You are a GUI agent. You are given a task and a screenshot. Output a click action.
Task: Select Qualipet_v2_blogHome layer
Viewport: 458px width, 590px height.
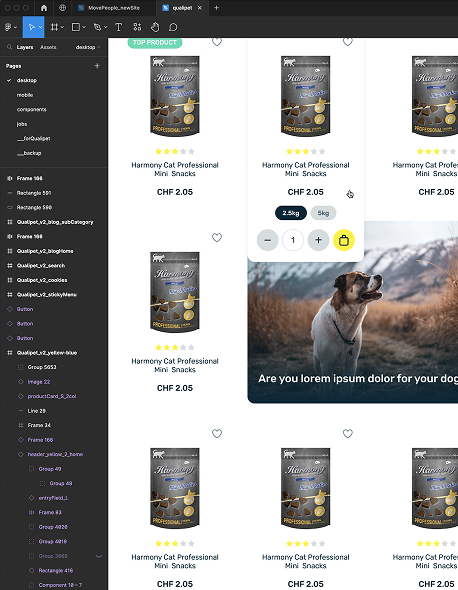pyautogui.click(x=54, y=251)
